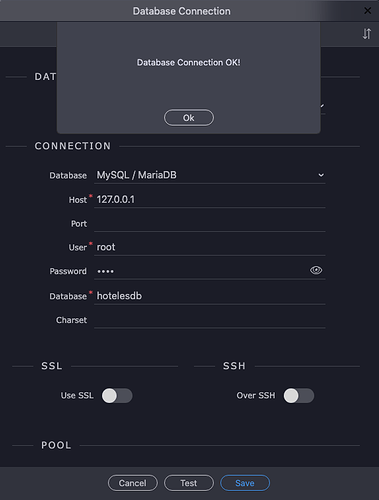Click the chevron arrow of the Database selector
This screenshot has width=379, height=500.
pos(321,175)
